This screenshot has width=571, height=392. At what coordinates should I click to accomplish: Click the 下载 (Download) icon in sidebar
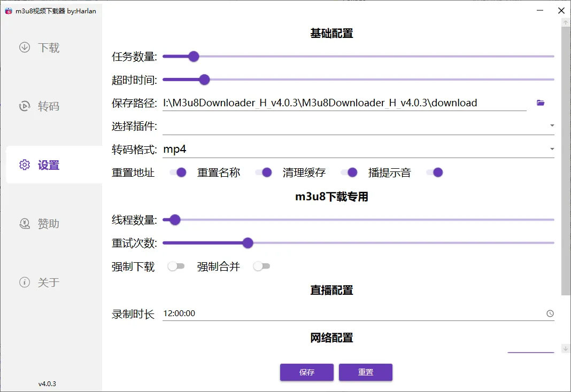24,47
